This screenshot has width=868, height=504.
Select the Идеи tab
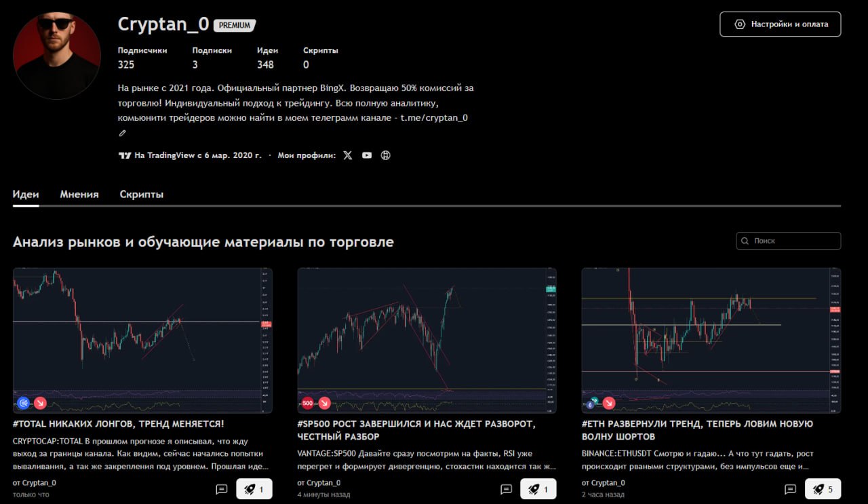click(26, 195)
